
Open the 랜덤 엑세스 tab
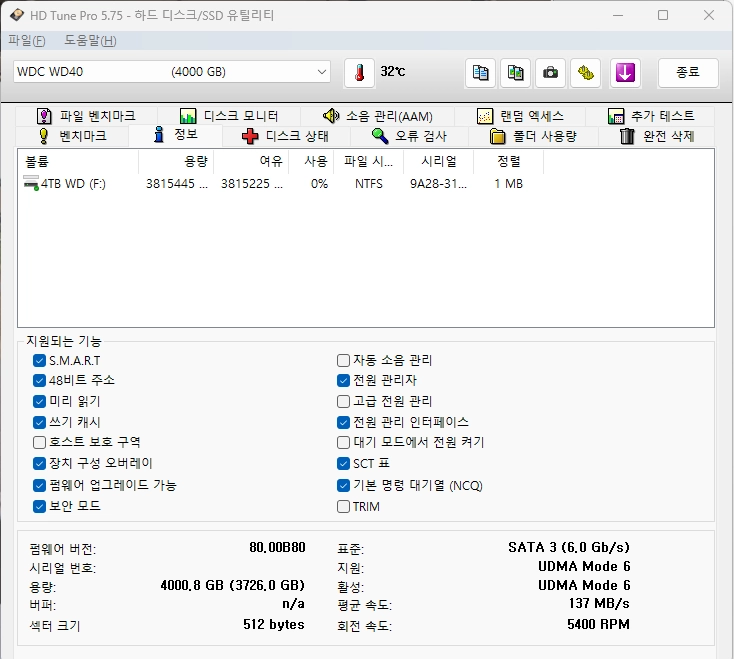(x=520, y=116)
